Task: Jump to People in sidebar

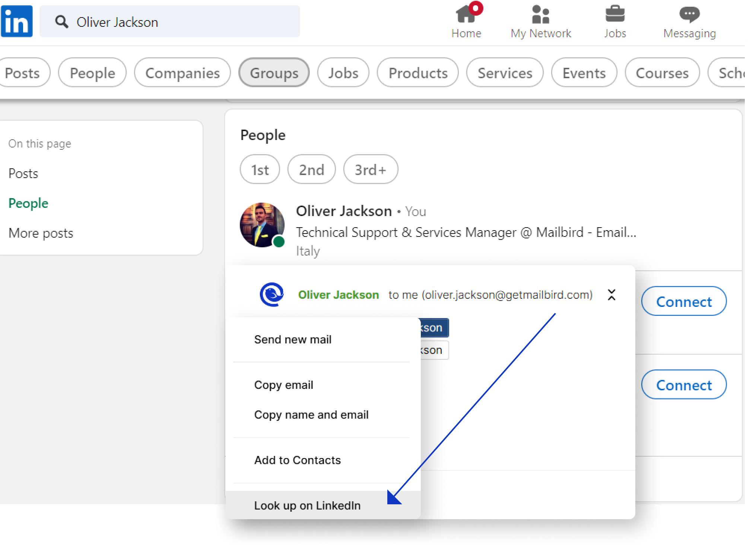Action: pyautogui.click(x=28, y=203)
